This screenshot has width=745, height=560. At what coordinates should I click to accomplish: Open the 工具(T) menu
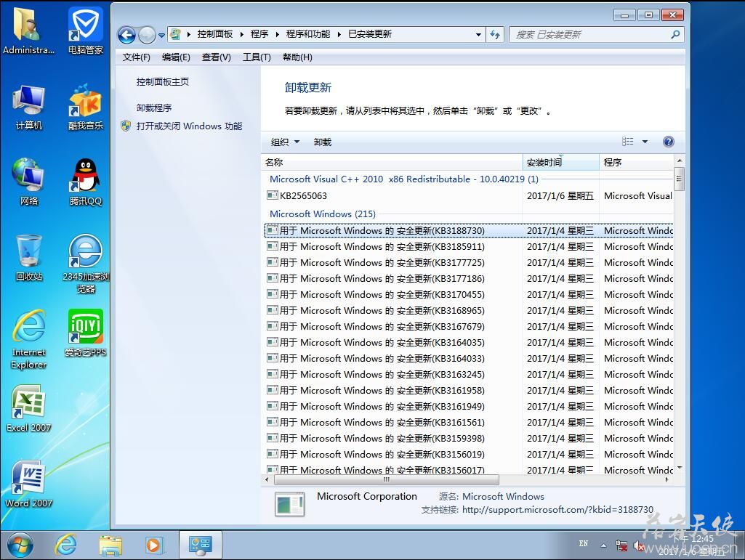click(257, 57)
